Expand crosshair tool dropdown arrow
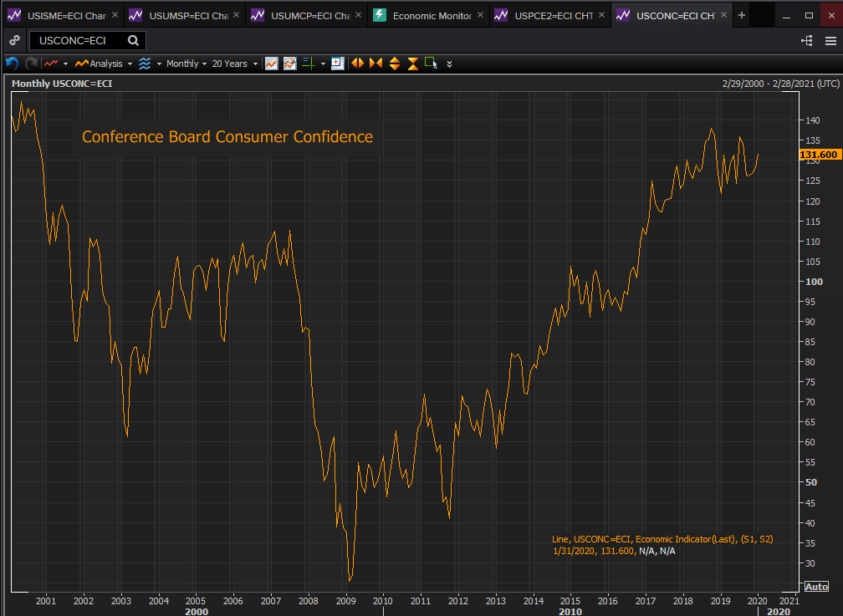The width and height of the screenshot is (843, 616). pyautogui.click(x=323, y=64)
